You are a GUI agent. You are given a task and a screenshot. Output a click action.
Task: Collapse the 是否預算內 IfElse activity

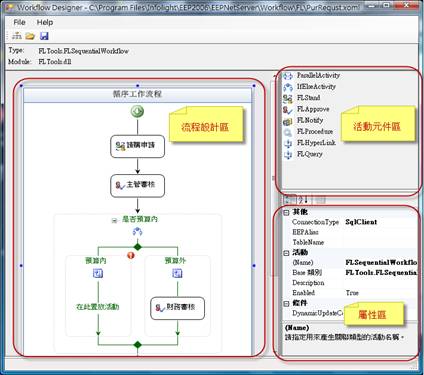(114, 220)
